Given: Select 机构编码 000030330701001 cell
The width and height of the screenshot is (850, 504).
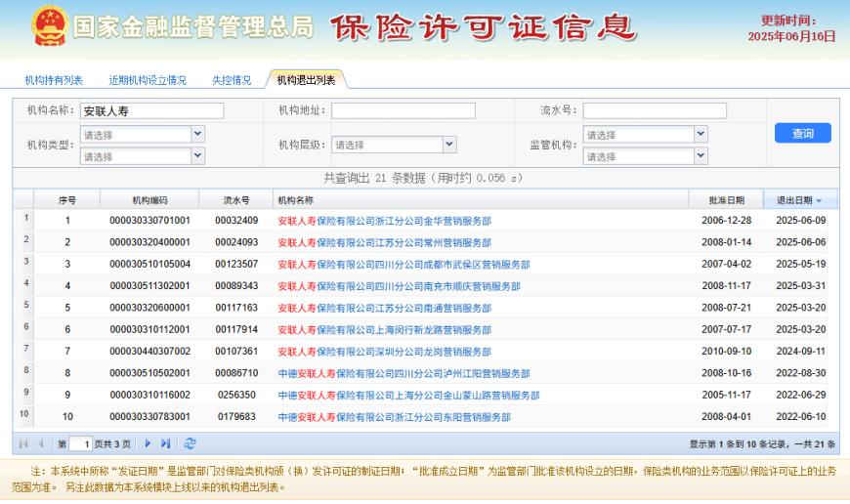Looking at the screenshot, I should pyautogui.click(x=150, y=221).
